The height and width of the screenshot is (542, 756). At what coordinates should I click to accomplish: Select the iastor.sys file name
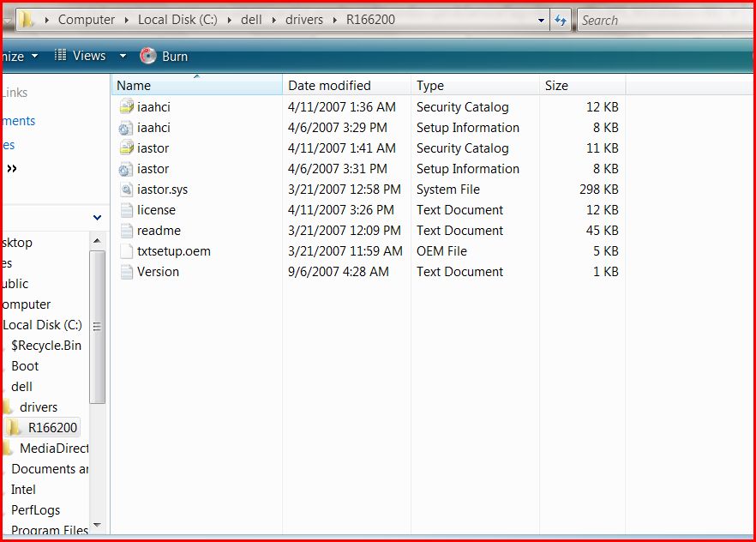point(163,190)
